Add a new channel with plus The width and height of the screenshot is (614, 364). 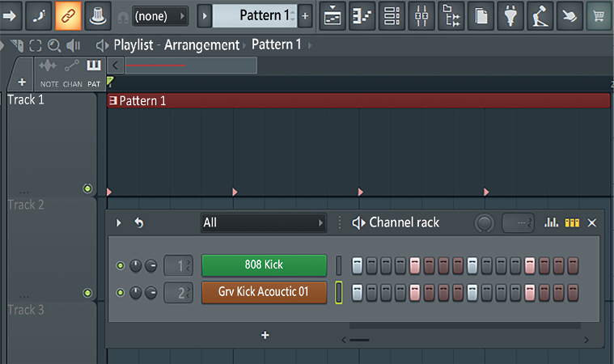pos(265,335)
